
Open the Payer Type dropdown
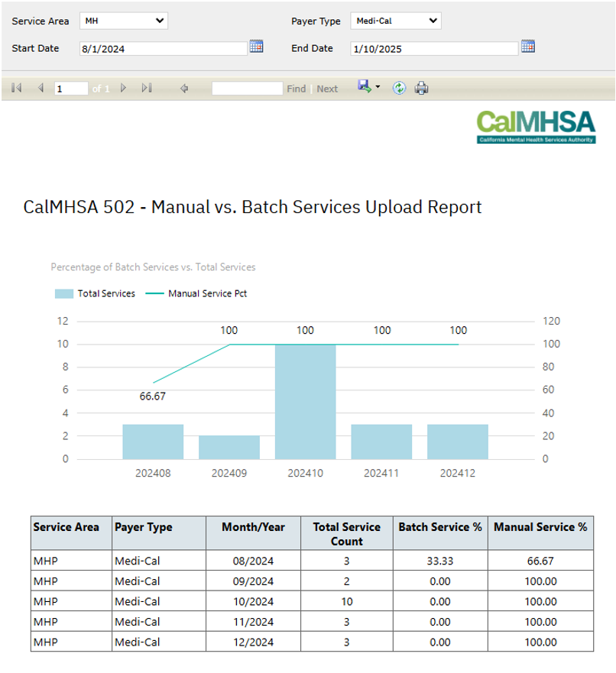pyautogui.click(x=396, y=21)
